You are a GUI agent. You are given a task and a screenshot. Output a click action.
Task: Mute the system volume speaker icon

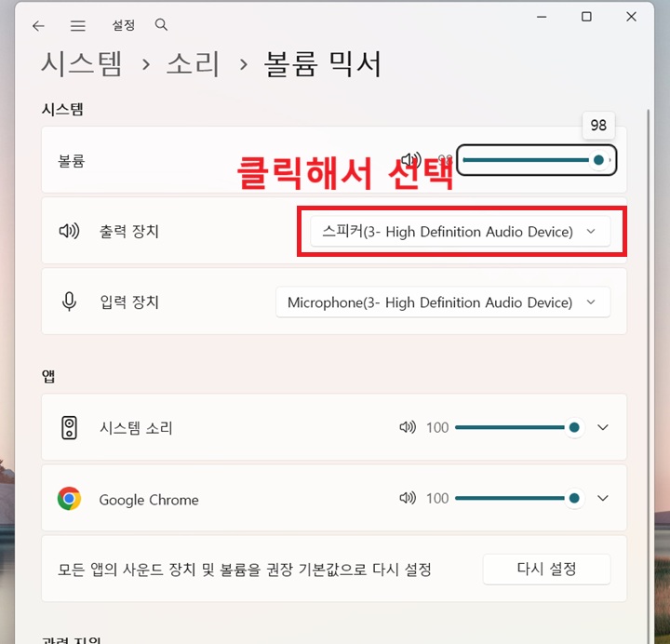pyautogui.click(x=411, y=160)
